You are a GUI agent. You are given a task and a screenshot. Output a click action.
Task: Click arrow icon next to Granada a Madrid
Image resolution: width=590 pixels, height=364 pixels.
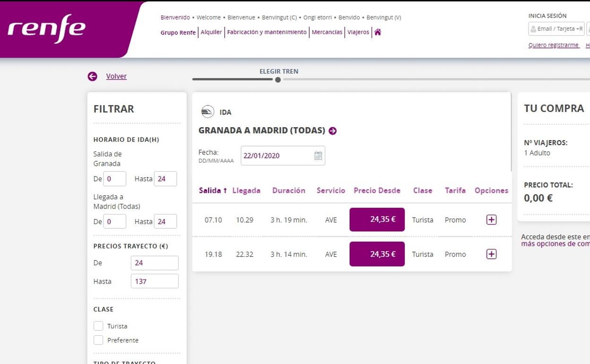point(332,131)
